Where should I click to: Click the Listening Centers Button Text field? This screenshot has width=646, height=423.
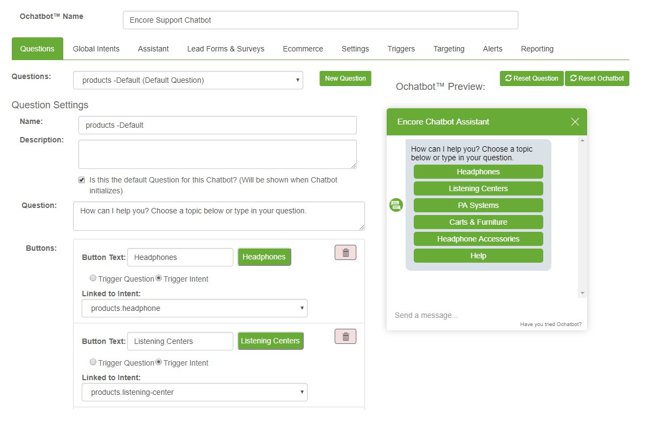click(180, 341)
